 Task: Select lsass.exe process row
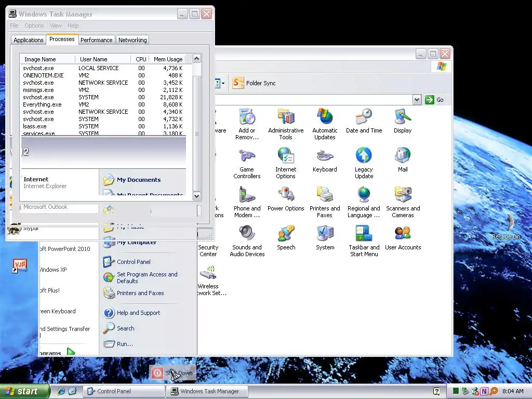click(x=103, y=126)
